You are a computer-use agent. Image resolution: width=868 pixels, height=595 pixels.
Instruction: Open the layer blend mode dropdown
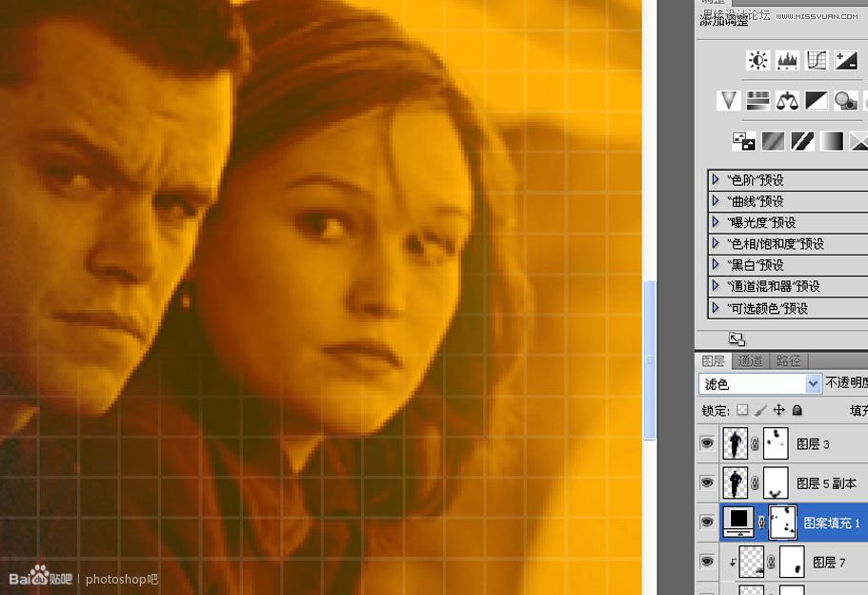tap(813, 383)
